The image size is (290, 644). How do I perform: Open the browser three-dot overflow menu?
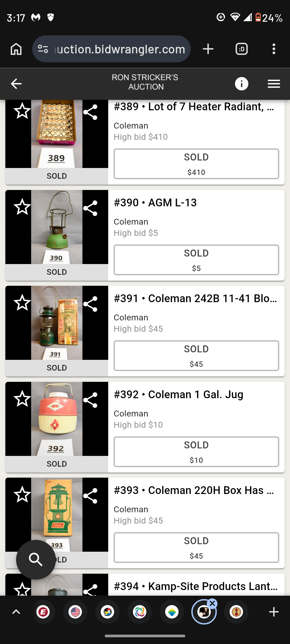(x=274, y=49)
